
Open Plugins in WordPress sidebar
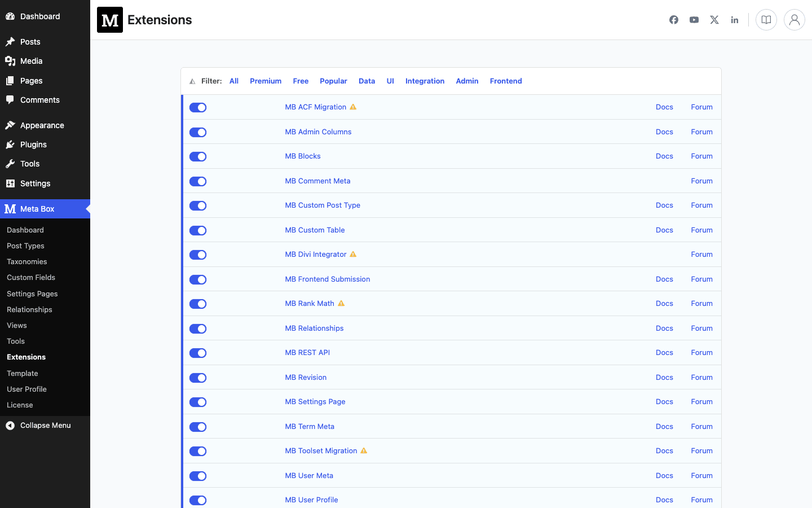click(x=45, y=144)
